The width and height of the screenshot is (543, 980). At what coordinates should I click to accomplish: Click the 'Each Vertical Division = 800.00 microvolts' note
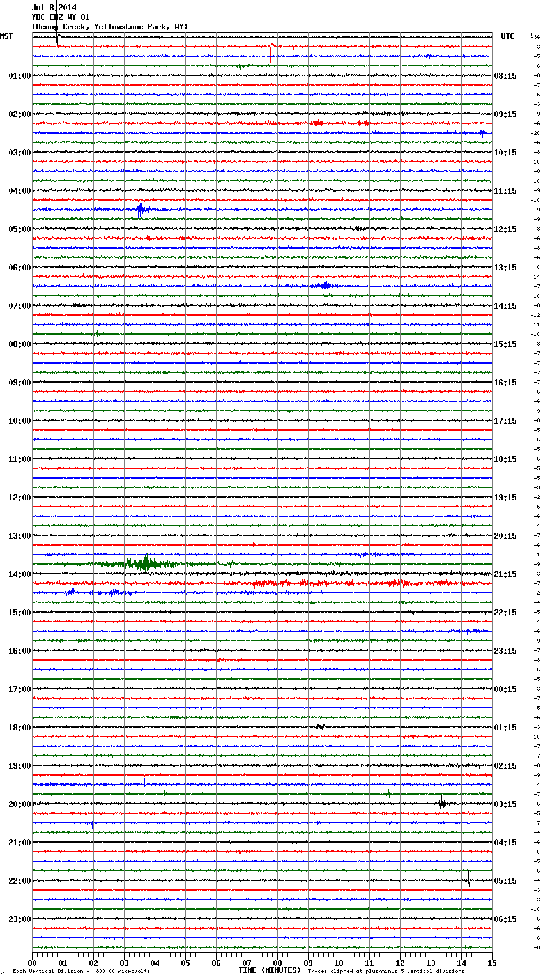[81, 972]
